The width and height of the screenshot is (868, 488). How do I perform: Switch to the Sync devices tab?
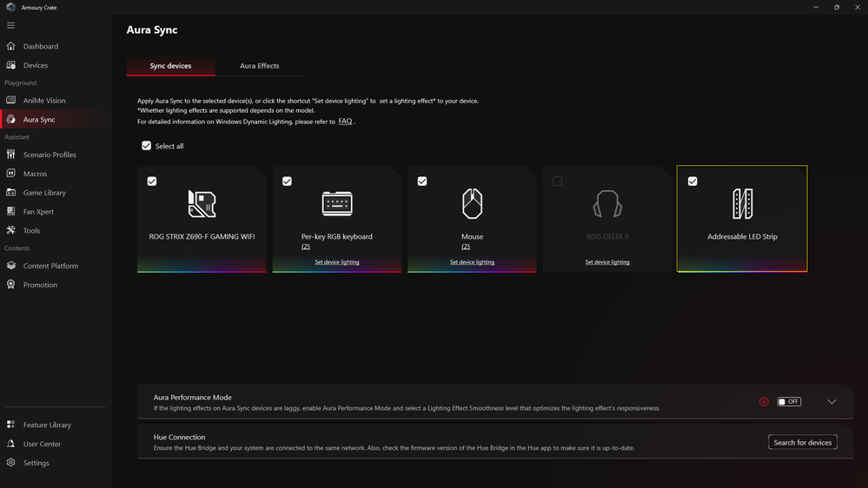[x=170, y=66]
